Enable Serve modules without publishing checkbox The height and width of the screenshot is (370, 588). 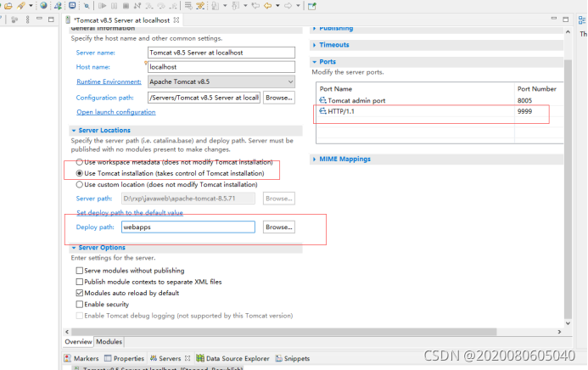click(79, 270)
